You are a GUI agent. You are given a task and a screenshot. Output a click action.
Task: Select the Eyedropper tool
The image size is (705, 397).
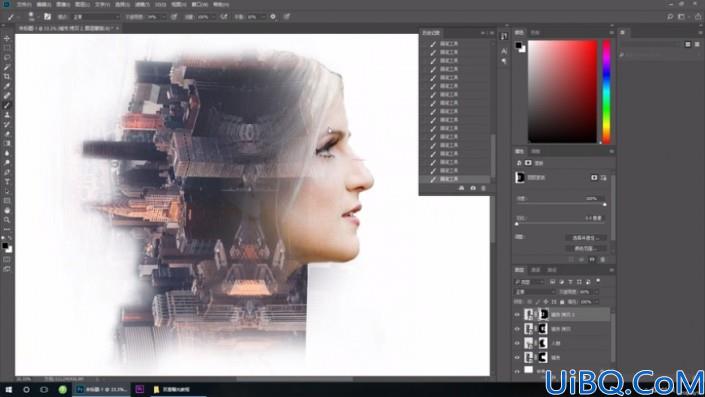click(7, 86)
